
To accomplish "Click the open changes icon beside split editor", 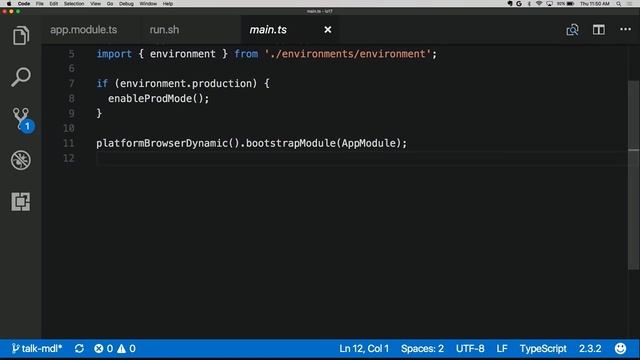I will 572,30.
